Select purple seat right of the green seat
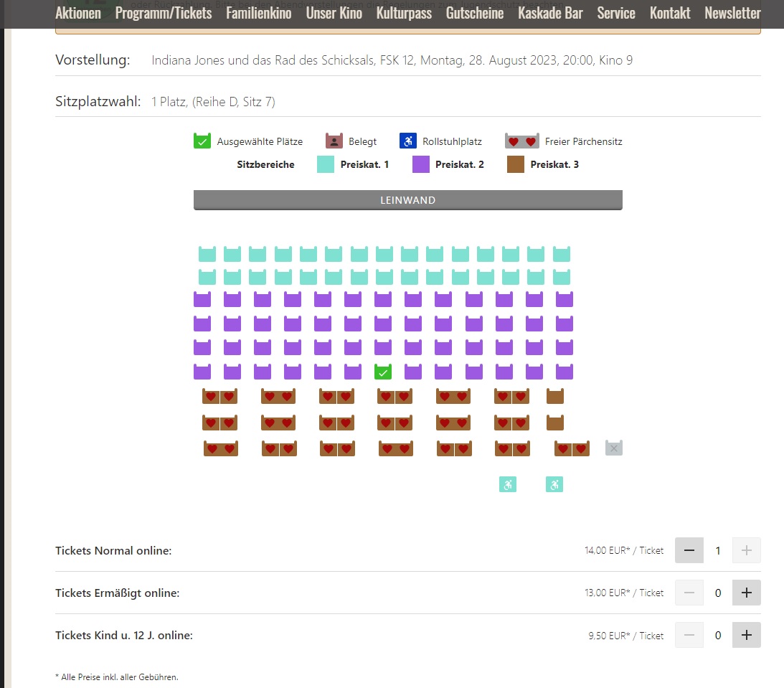Viewport: 784px width, 688px height. tap(413, 372)
